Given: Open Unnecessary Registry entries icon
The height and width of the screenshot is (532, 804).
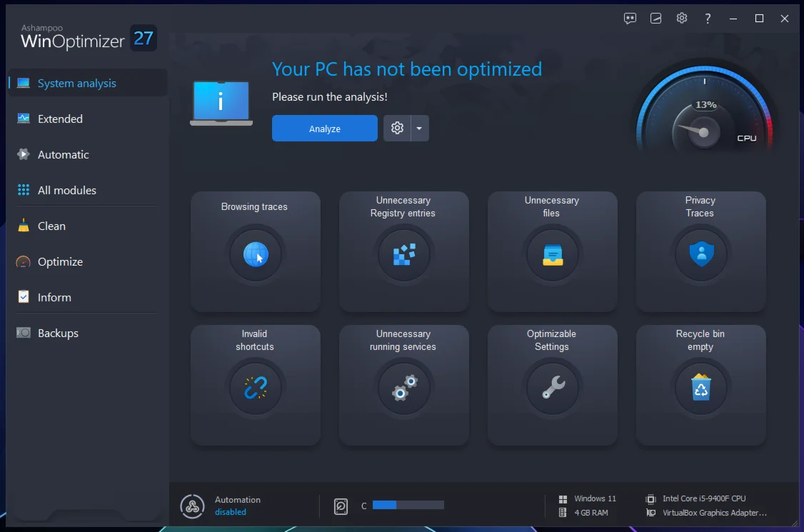Looking at the screenshot, I should click(x=403, y=254).
